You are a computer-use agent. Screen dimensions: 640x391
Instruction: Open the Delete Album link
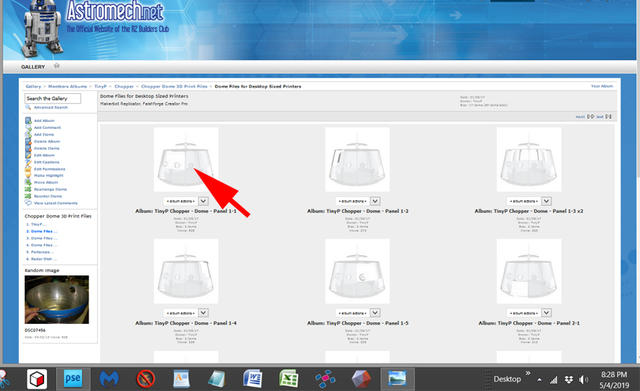(x=47, y=141)
